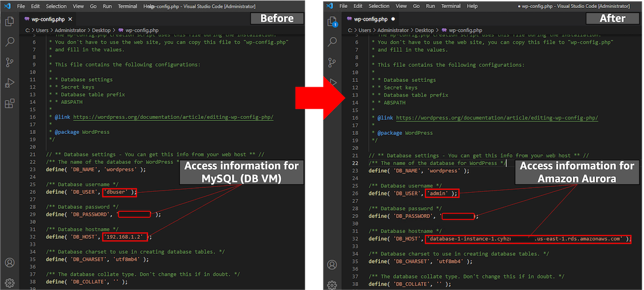The height and width of the screenshot is (290, 644).
Task: Follow wordpress.org documentation link in right window
Action: click(x=497, y=118)
